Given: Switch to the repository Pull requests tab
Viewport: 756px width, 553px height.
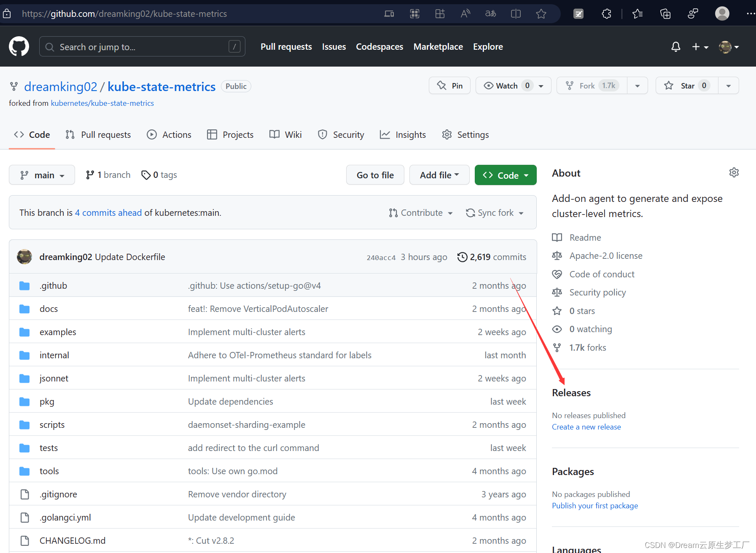Looking at the screenshot, I should (x=98, y=135).
